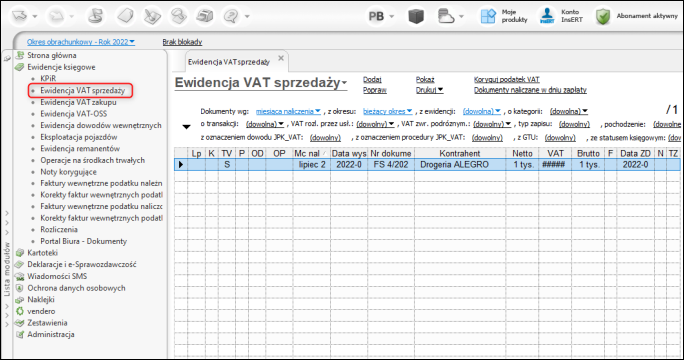Screen dimensions: 684x360
Task: Close the Ewidencja VAT sprzedaży tab
Action: pyautogui.click(x=281, y=58)
